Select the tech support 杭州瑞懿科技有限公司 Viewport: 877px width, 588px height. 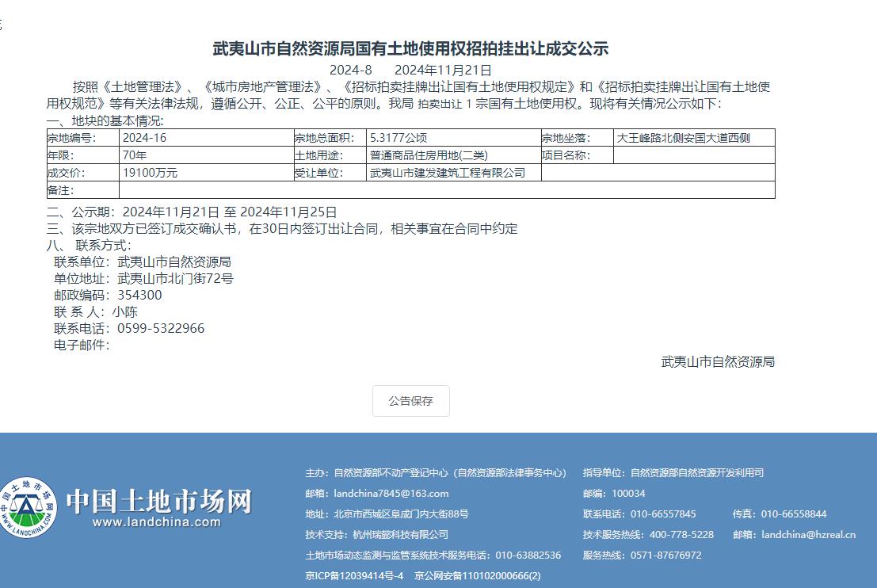(x=400, y=534)
